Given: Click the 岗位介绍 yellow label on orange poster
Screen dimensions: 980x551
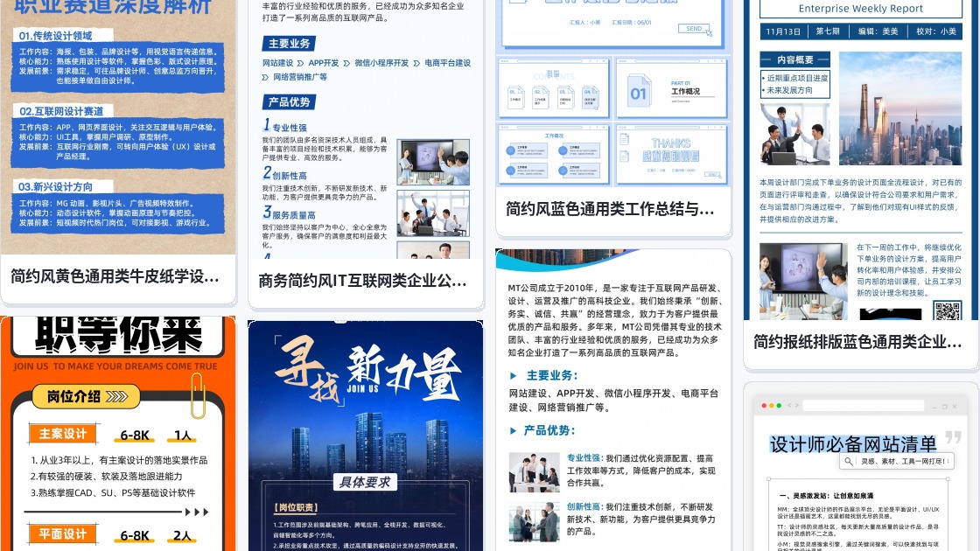Looking at the screenshot, I should point(87,396).
